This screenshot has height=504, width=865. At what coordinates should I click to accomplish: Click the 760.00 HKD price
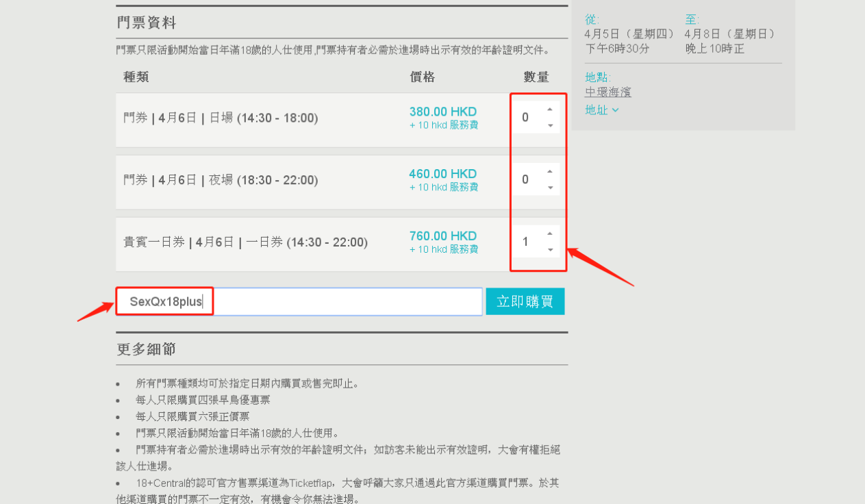click(442, 236)
